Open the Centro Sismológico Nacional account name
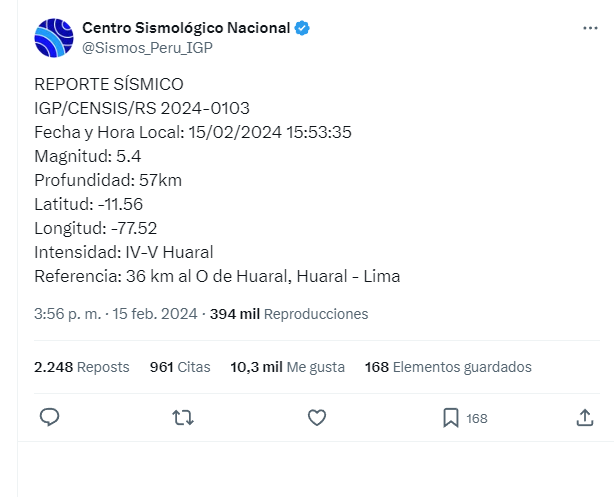The image size is (614, 497). coord(186,28)
